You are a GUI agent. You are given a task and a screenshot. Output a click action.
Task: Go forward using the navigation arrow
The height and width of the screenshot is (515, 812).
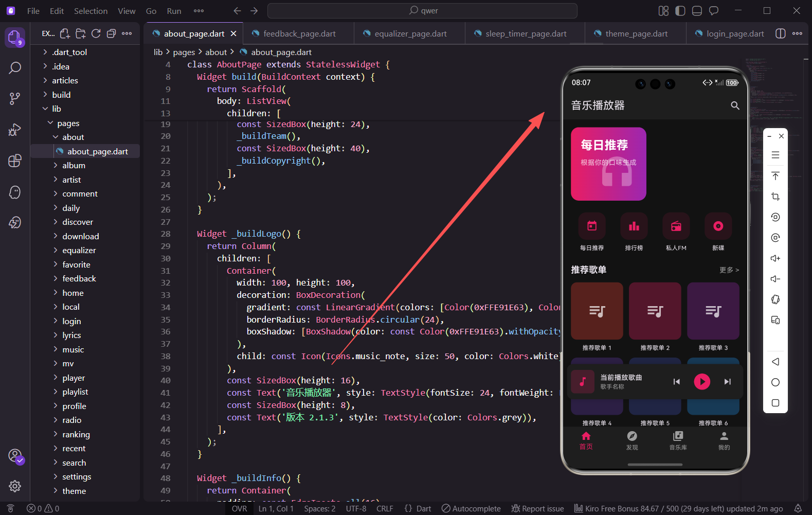(x=254, y=11)
